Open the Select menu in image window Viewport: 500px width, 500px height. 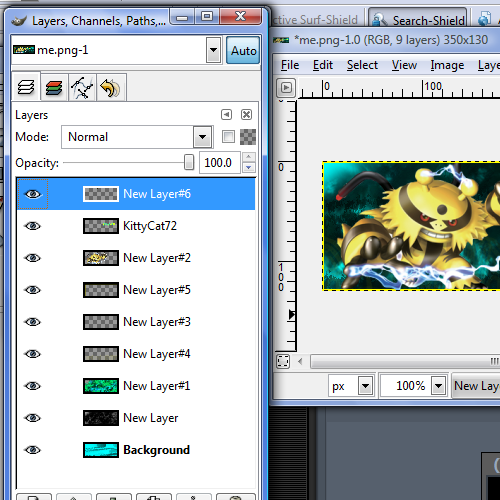pyautogui.click(x=362, y=65)
